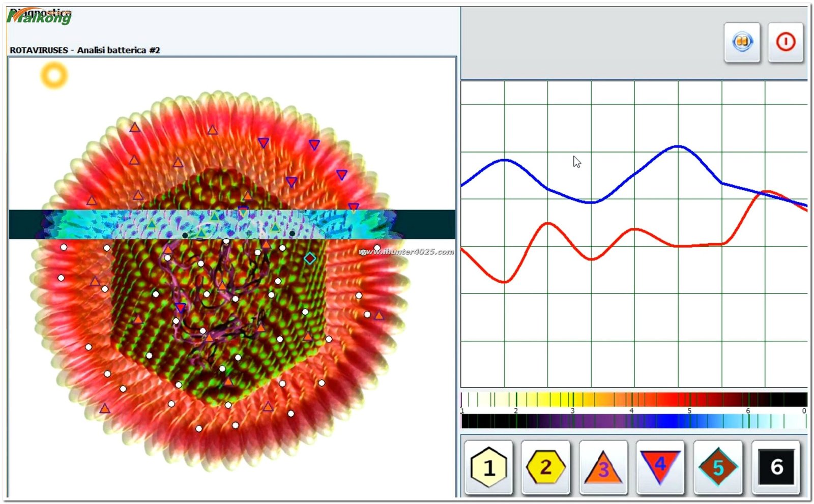The image size is (814, 504).
Task: Click the red power exit button
Action: pos(785,42)
